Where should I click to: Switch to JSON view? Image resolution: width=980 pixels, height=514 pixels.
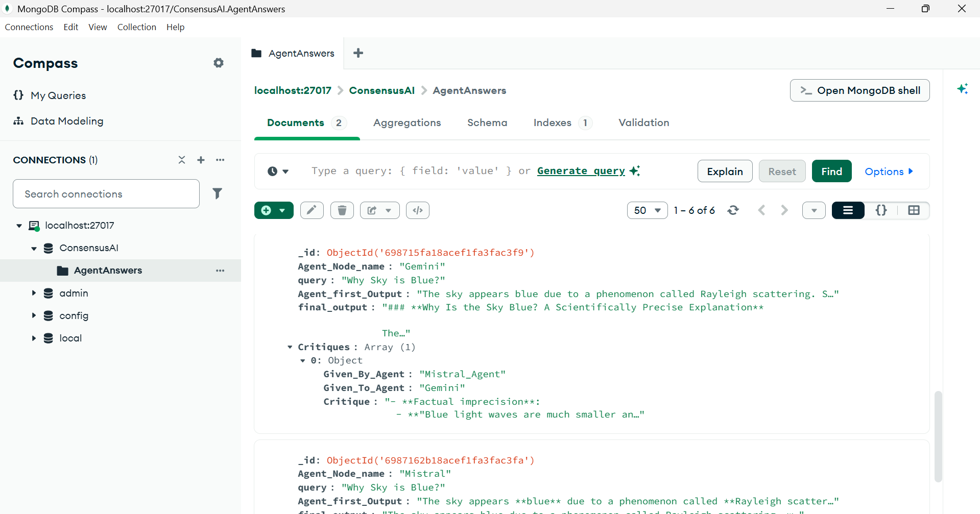[x=881, y=210]
